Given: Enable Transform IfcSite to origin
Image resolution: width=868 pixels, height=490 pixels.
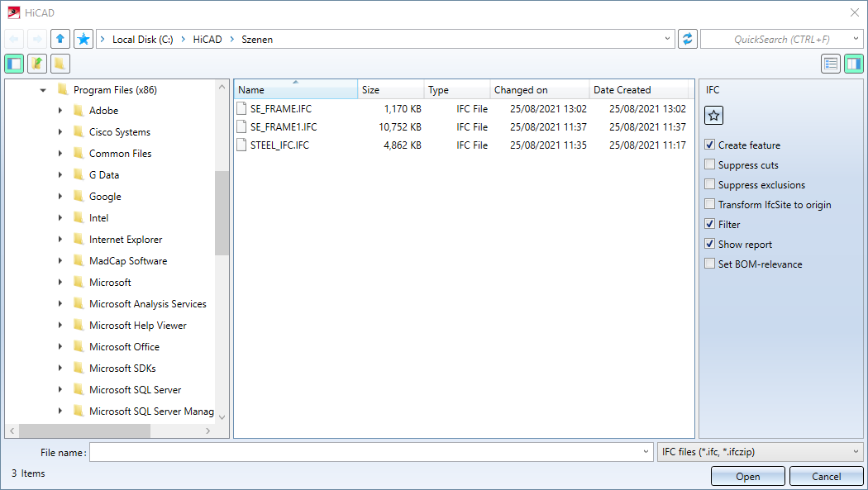Looking at the screenshot, I should click(x=709, y=204).
